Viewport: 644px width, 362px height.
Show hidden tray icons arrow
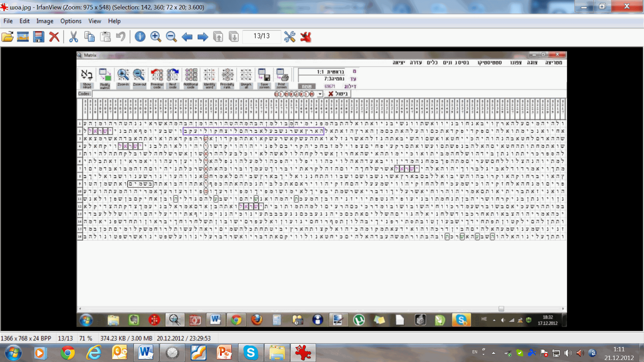pos(493,353)
